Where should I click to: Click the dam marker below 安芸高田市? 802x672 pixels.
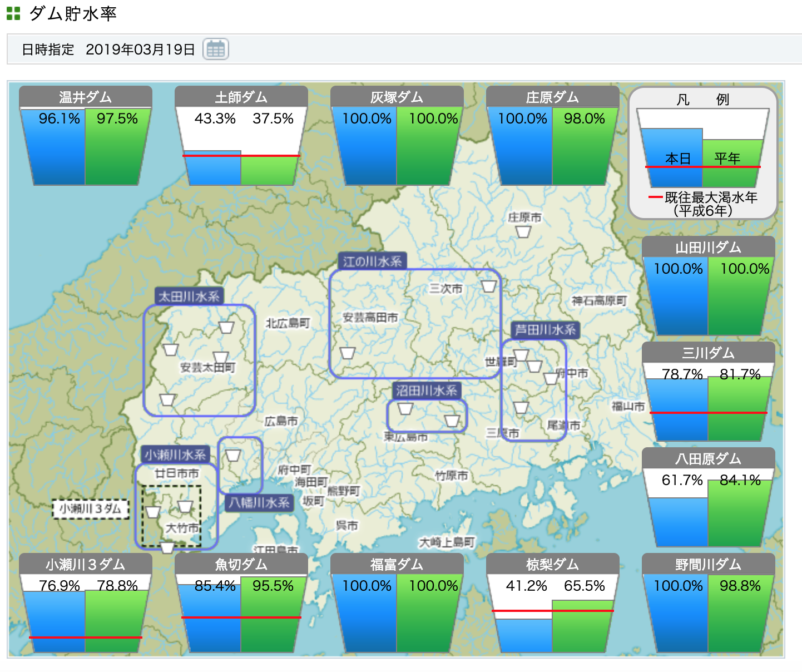point(348,353)
